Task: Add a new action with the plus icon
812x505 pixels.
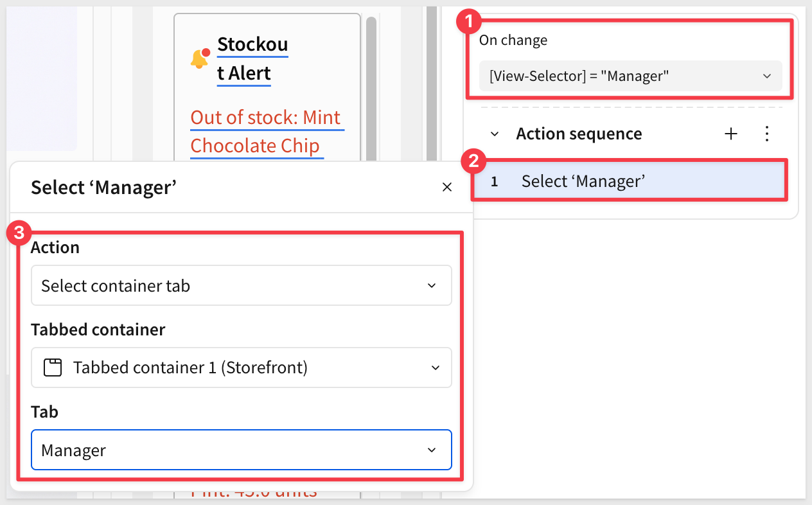Action: [x=731, y=134]
